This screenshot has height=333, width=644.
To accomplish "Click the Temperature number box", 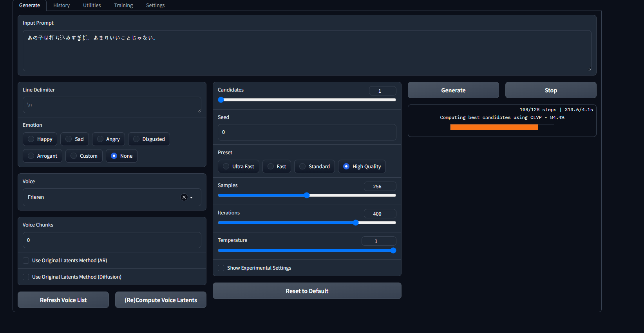I will [x=379, y=241].
